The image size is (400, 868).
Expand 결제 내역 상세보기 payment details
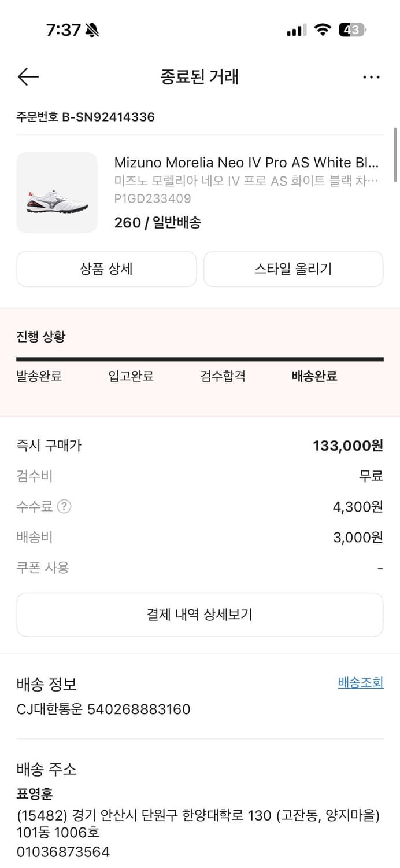199,615
